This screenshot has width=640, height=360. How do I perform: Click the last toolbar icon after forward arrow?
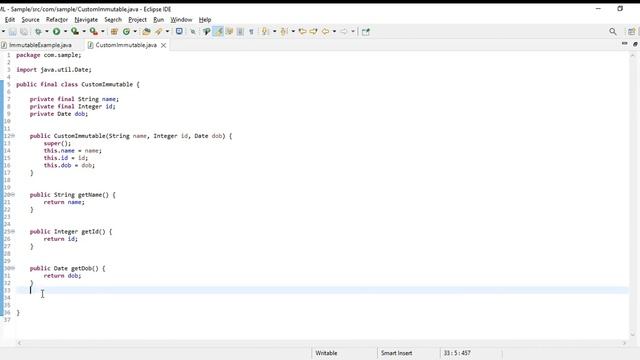click(x=366, y=31)
